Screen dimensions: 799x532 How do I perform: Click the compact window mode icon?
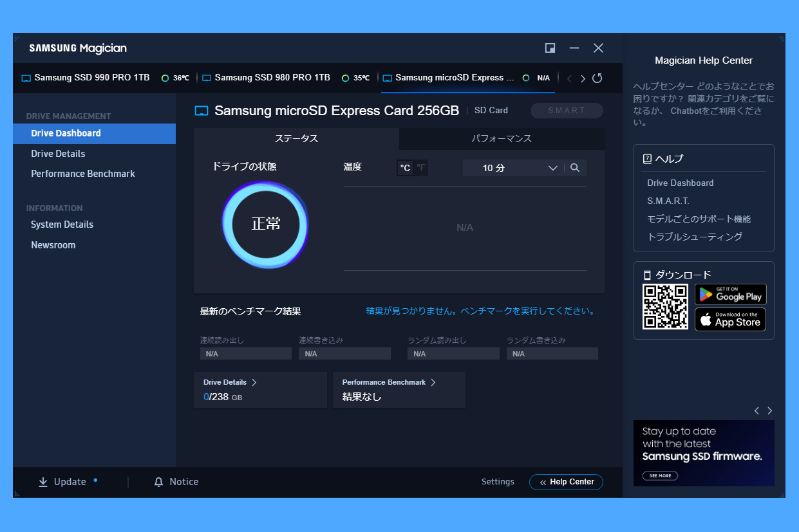550,48
